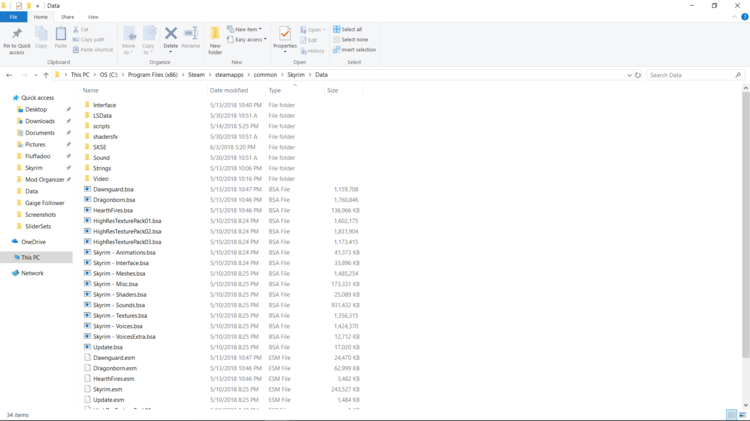Click the Paste shortcut icon
Viewport: 750px width, 421px height.
click(x=76, y=50)
